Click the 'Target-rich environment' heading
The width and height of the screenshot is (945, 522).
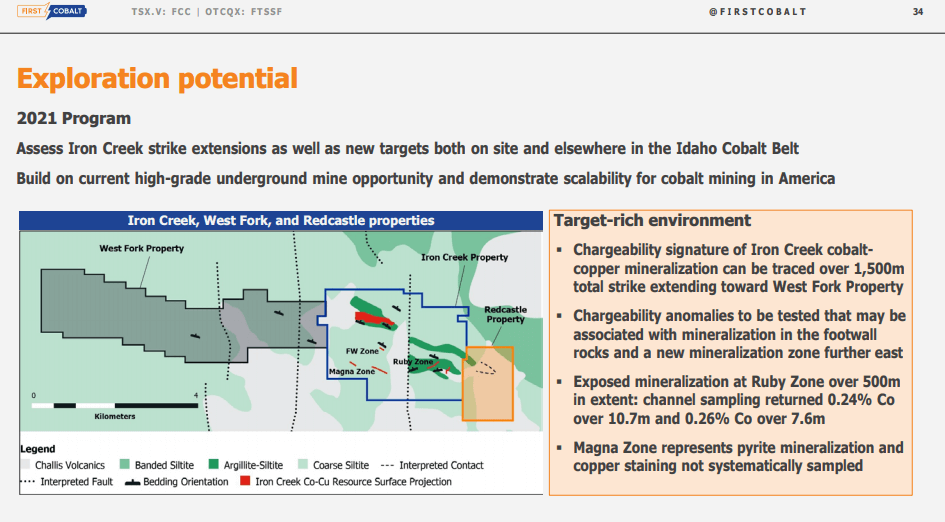point(652,221)
